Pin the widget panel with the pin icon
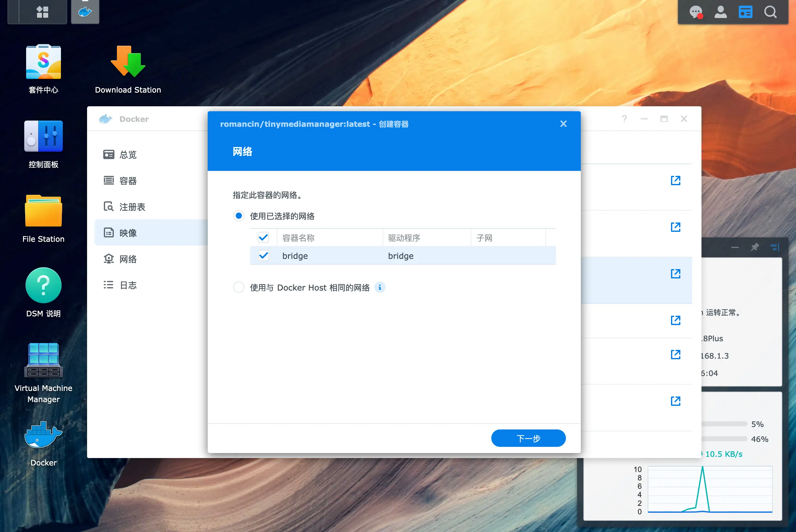This screenshot has width=796, height=532. coord(755,247)
